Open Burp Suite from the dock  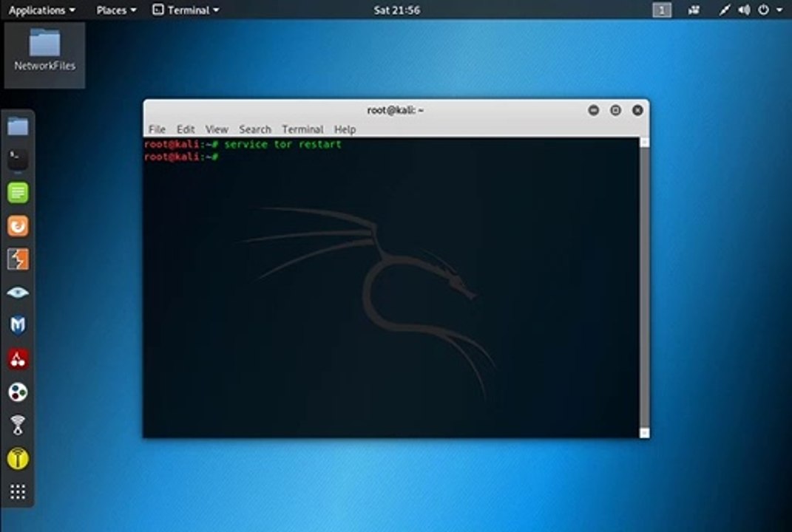tap(18, 259)
